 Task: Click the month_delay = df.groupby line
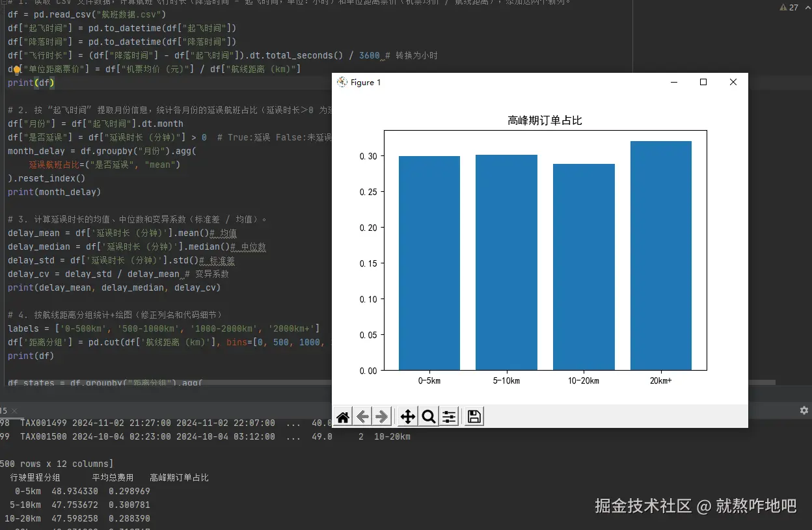click(102, 151)
